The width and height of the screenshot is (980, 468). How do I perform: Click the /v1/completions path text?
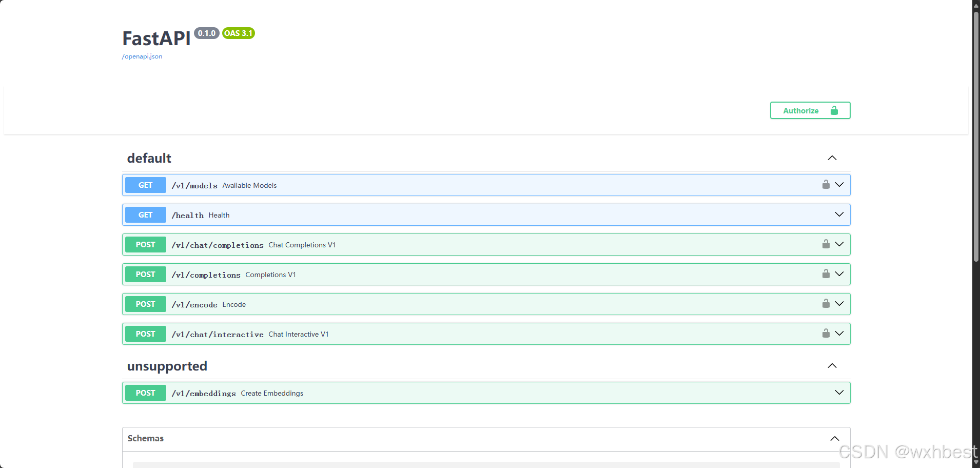[x=206, y=275]
